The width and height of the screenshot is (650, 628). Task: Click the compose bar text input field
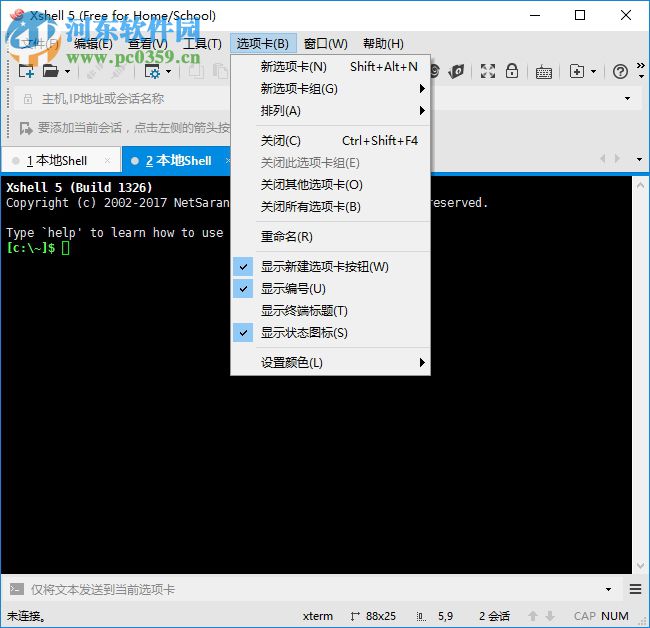coord(315,589)
